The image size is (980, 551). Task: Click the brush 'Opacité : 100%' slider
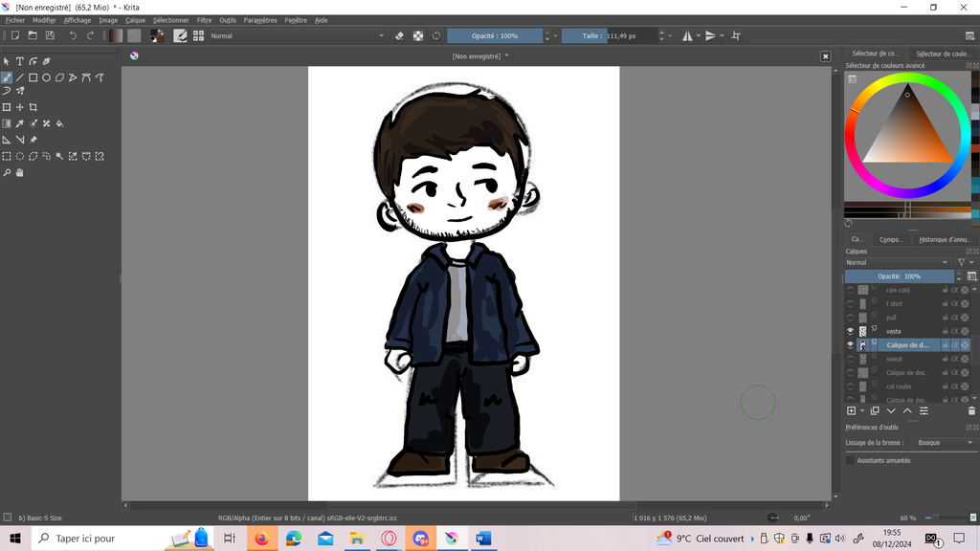[495, 36]
